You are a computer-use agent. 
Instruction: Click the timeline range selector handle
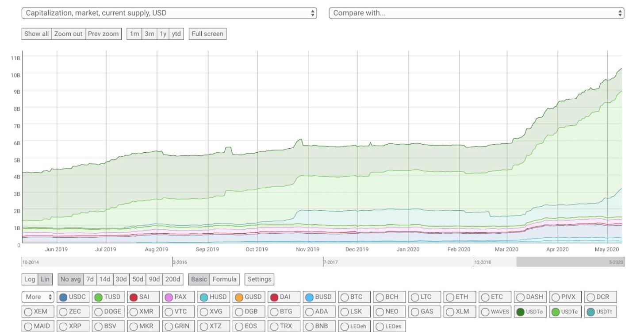tap(570, 262)
